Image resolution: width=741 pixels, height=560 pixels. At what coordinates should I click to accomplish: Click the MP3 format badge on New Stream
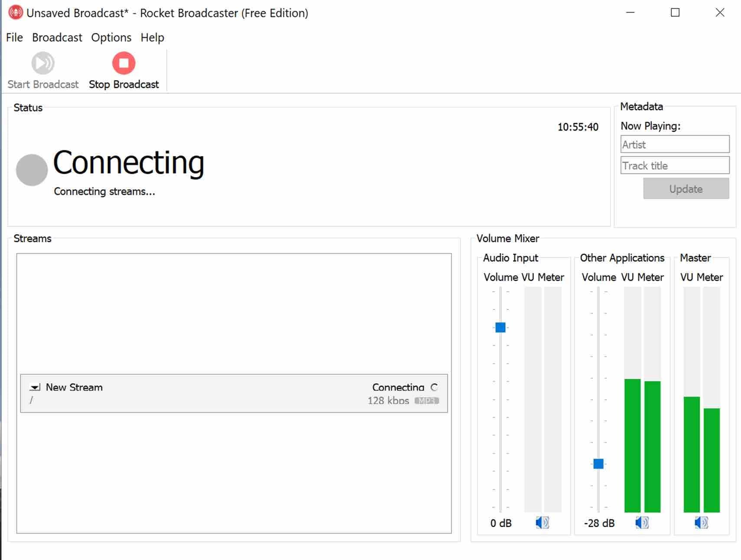[x=427, y=400]
